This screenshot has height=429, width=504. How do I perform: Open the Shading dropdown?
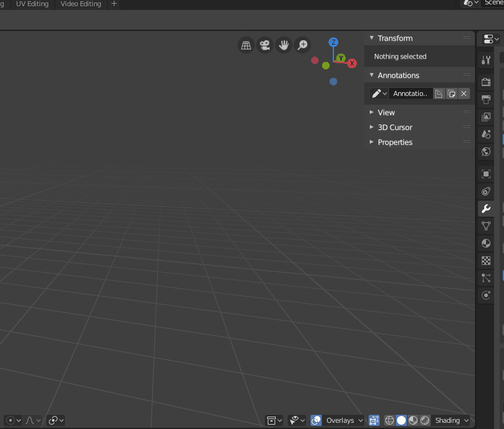pos(450,420)
